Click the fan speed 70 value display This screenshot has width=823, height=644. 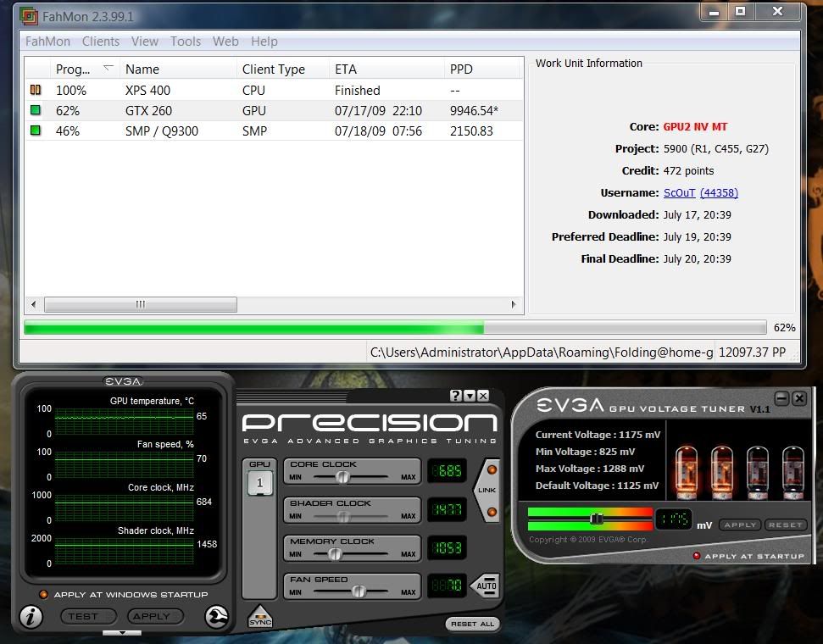(x=447, y=586)
